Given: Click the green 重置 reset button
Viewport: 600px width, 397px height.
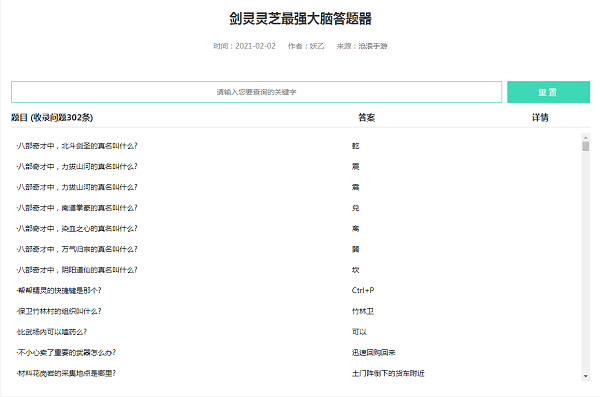Looking at the screenshot, I should [548, 92].
